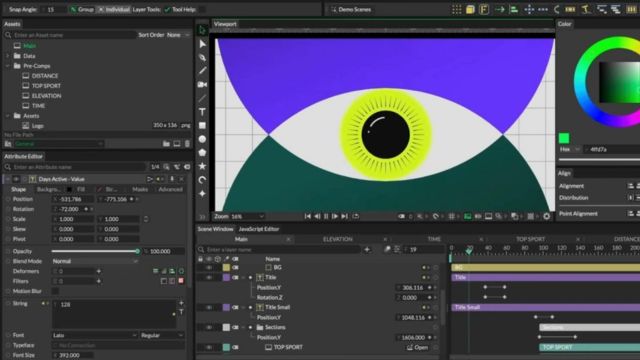The width and height of the screenshot is (640, 360).
Task: Open the Hex color mode dropdown
Action: point(570,149)
